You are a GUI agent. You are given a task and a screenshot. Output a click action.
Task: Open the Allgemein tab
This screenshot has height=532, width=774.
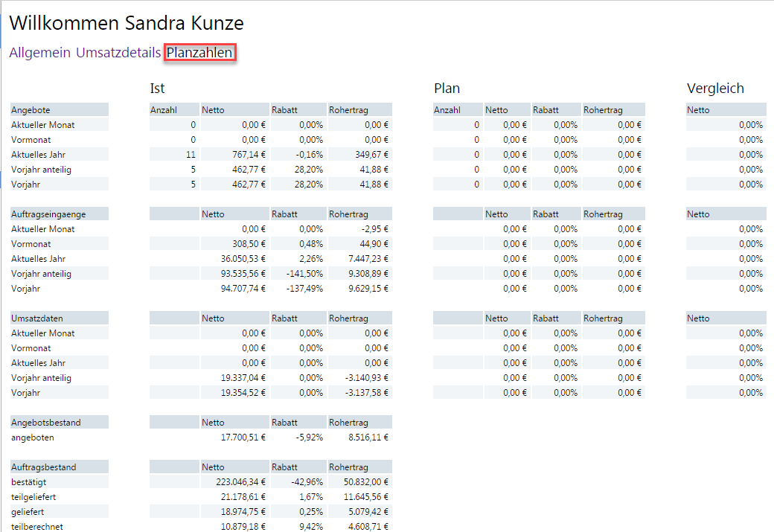(39, 53)
